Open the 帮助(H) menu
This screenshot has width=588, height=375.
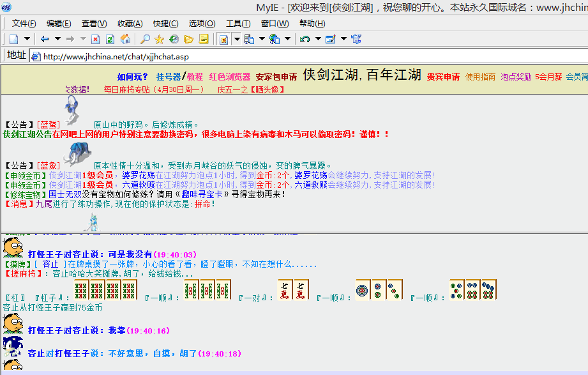pos(312,24)
